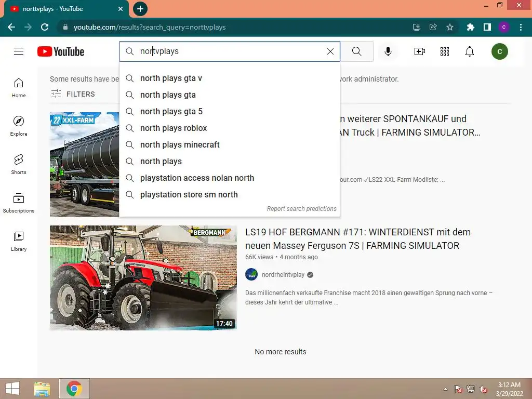This screenshot has height=399, width=532.
Task: Open the Windows Start button
Action: 12,389
